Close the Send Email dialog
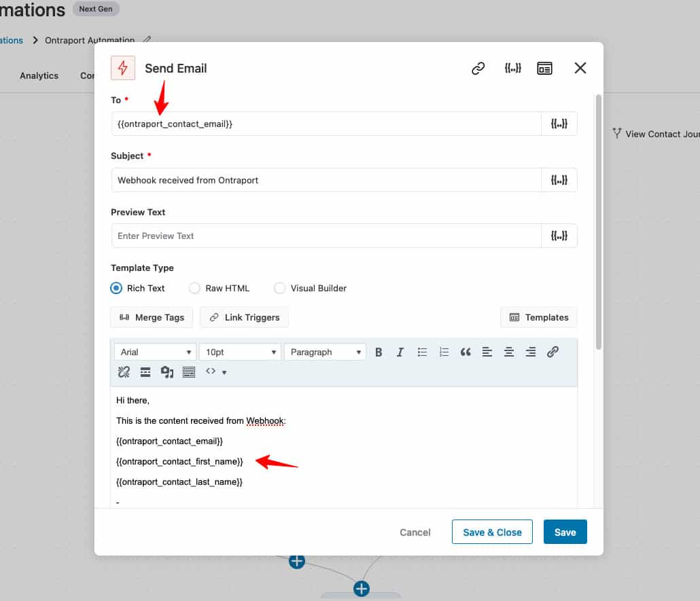This screenshot has width=700, height=601. pos(580,69)
